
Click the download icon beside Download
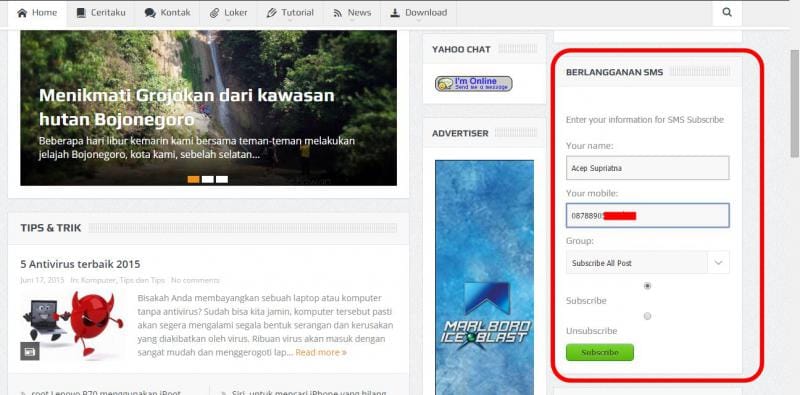click(x=395, y=13)
